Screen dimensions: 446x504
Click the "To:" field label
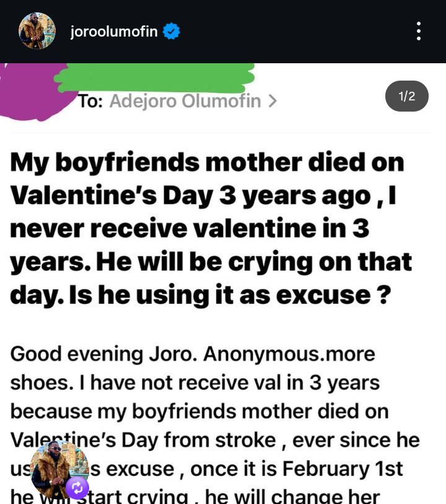90,101
